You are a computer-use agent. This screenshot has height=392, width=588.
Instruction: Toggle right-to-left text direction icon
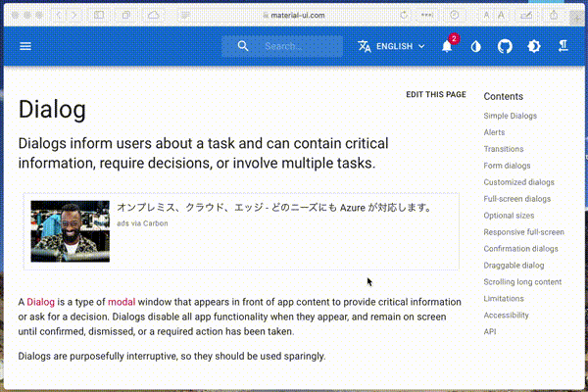point(563,46)
